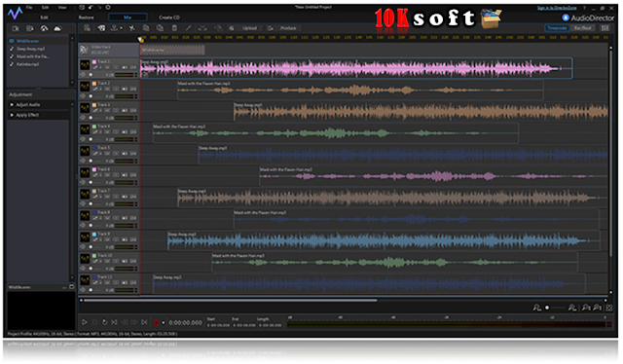Click the Sign in to DirectorZone link
This screenshot has height=364, width=623.
(x=556, y=8)
